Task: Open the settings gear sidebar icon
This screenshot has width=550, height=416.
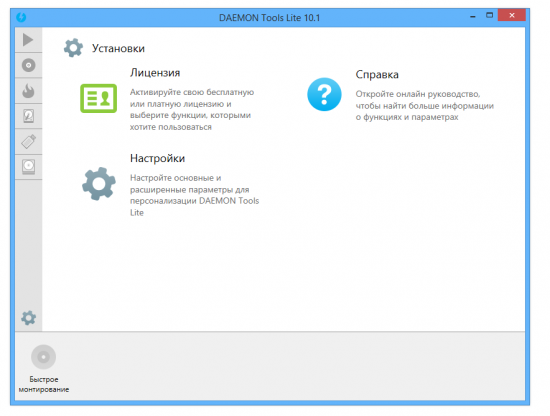Action: pyautogui.click(x=28, y=318)
